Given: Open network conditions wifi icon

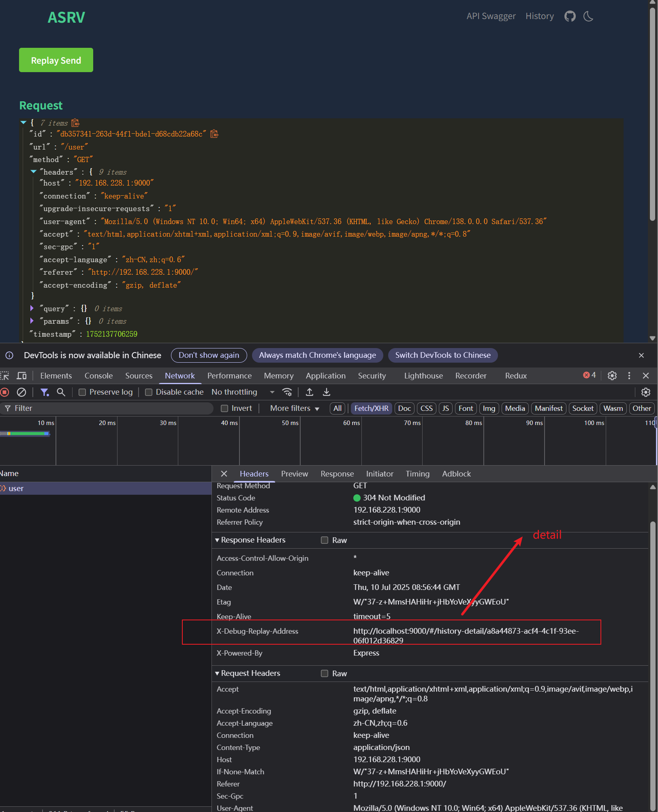Looking at the screenshot, I should pyautogui.click(x=287, y=392).
